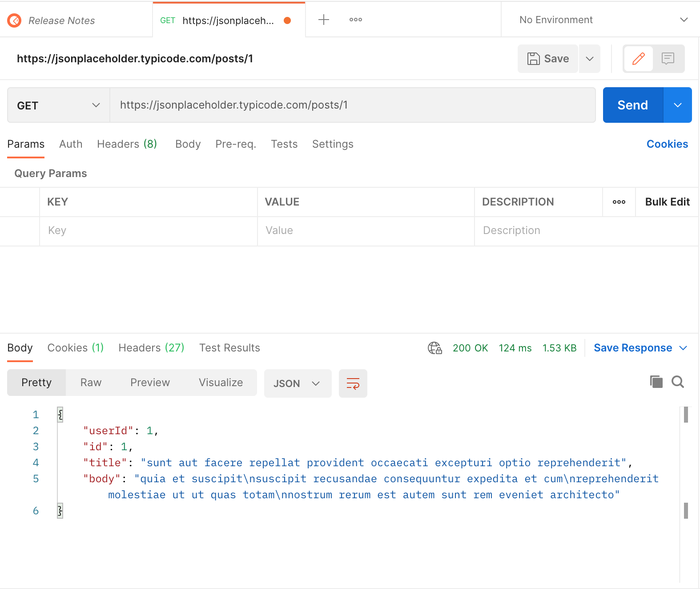Select Raw view
Image resolution: width=700 pixels, height=589 pixels.
91,383
